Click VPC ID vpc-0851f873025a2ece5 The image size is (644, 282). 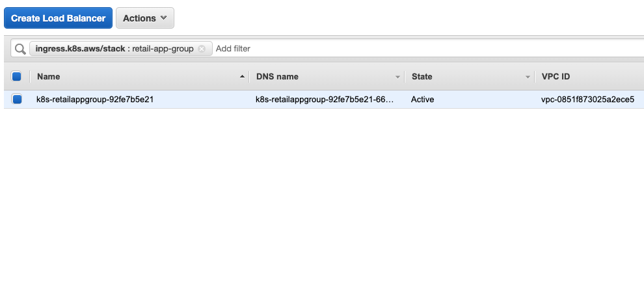coord(588,99)
